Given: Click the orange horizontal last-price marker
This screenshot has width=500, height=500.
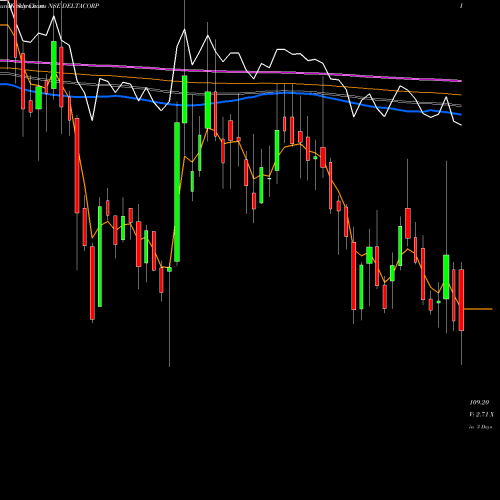Looking at the screenshot, I should [478, 309].
